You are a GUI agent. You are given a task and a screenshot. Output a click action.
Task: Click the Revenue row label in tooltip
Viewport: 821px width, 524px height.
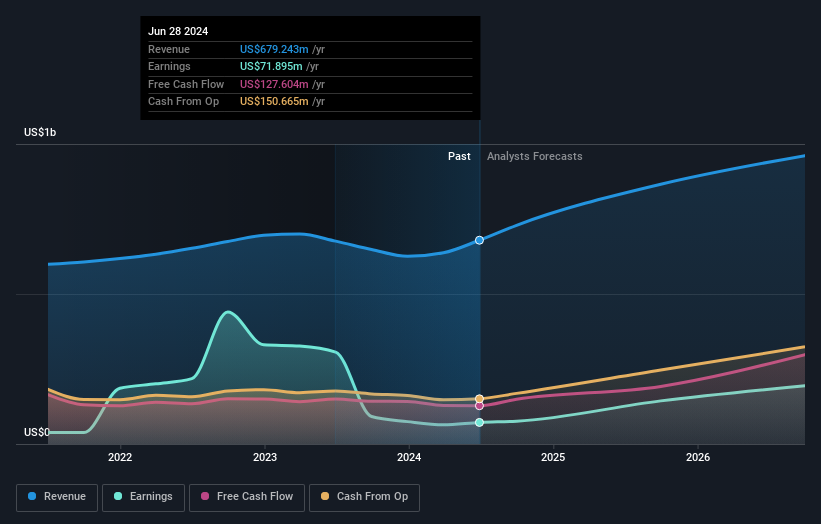point(169,49)
